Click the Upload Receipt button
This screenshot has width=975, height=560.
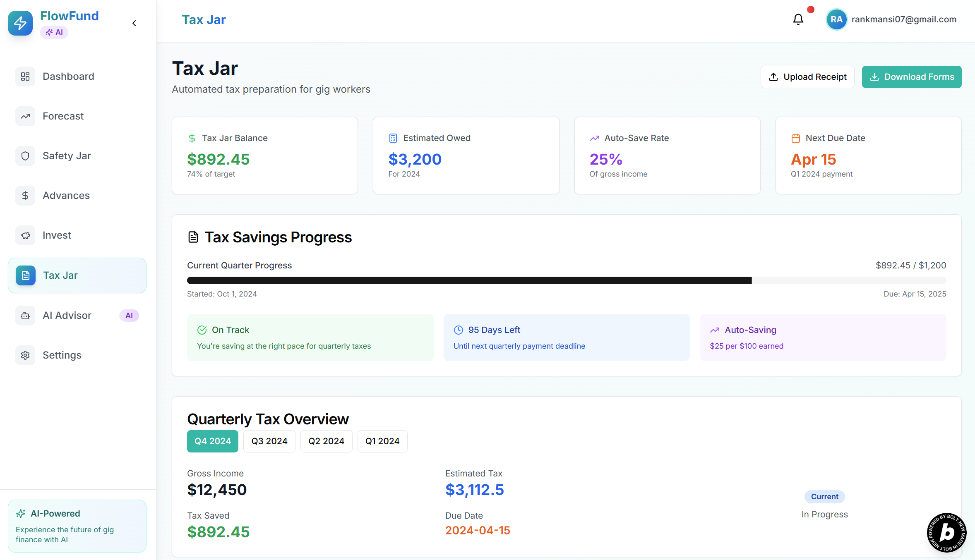[x=807, y=77]
